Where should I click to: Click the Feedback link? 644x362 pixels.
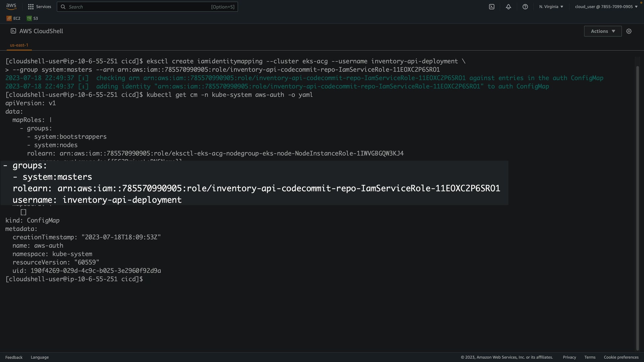point(14,357)
